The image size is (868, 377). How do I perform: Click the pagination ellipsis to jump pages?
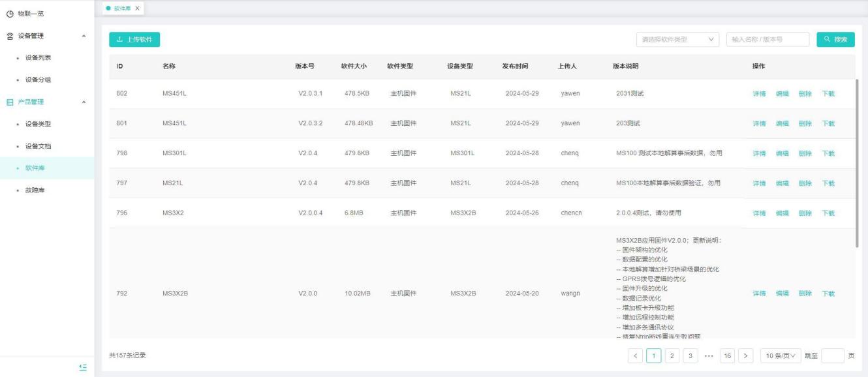pyautogui.click(x=708, y=355)
